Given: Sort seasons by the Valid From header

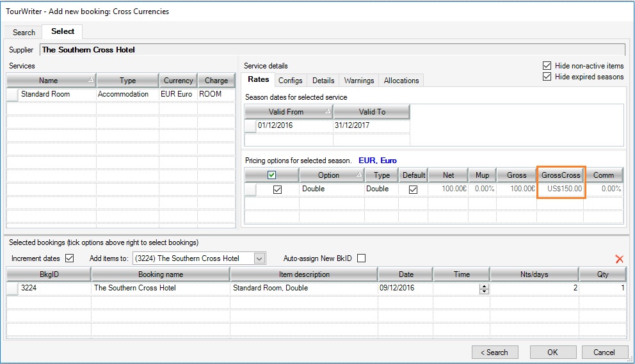Looking at the screenshot, I should click(x=285, y=112).
